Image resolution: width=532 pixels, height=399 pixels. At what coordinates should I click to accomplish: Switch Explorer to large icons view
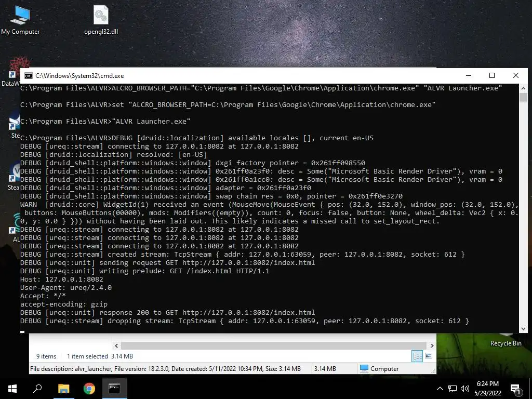click(429, 356)
